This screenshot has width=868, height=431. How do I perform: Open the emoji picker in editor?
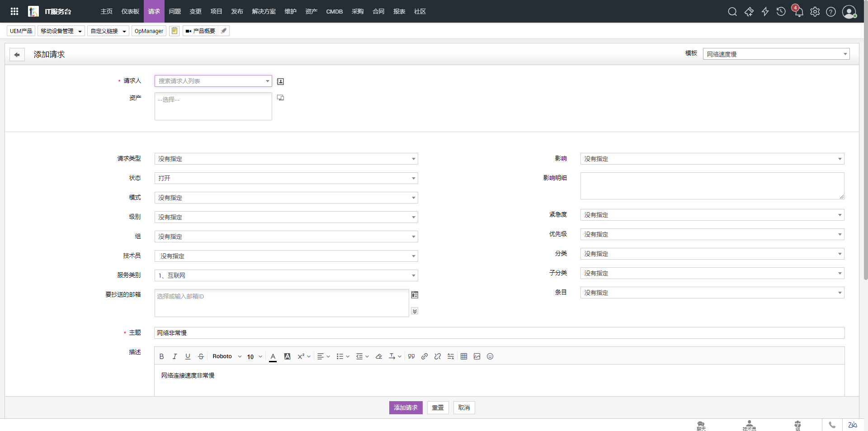[x=490, y=356]
